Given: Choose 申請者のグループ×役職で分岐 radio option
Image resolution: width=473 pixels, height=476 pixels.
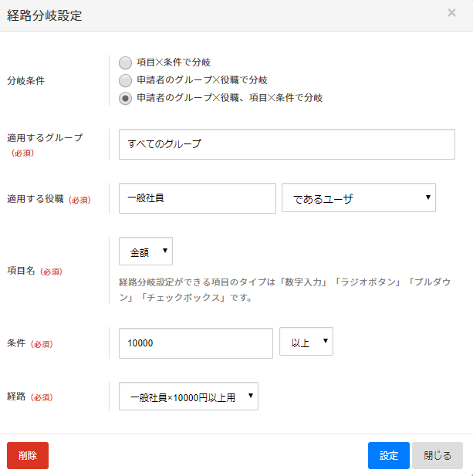Looking at the screenshot, I should (125, 80).
